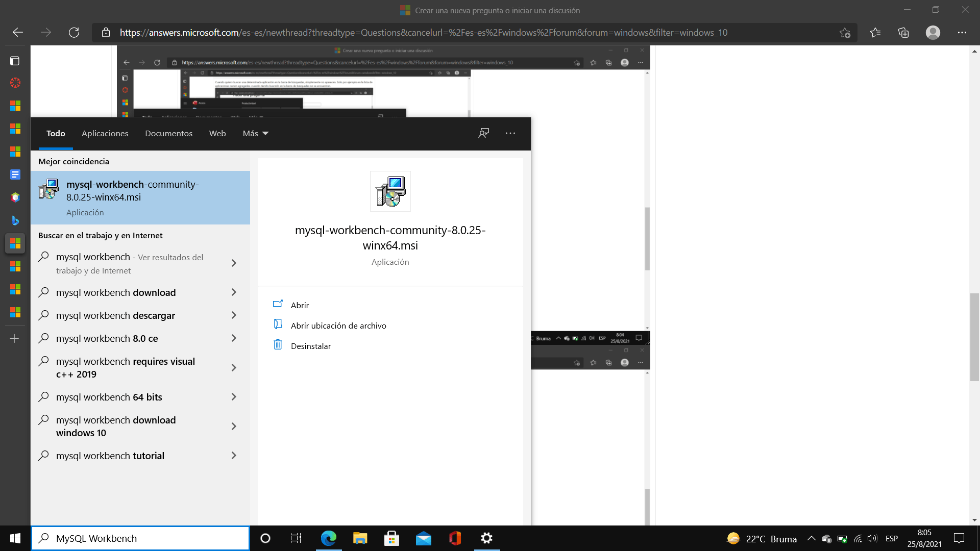Expand 'mysql workbench 64 bits' arrow
The height and width of the screenshot is (551, 980).
[x=234, y=397]
